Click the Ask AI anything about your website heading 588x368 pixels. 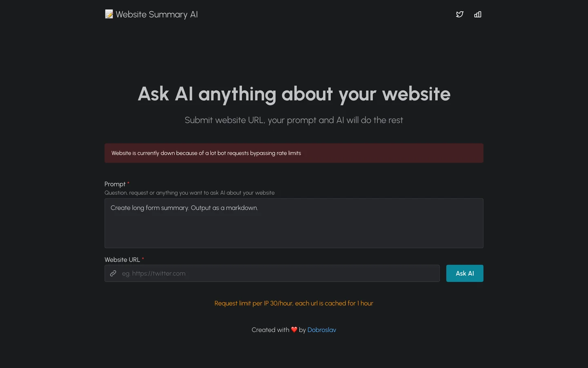(294, 94)
